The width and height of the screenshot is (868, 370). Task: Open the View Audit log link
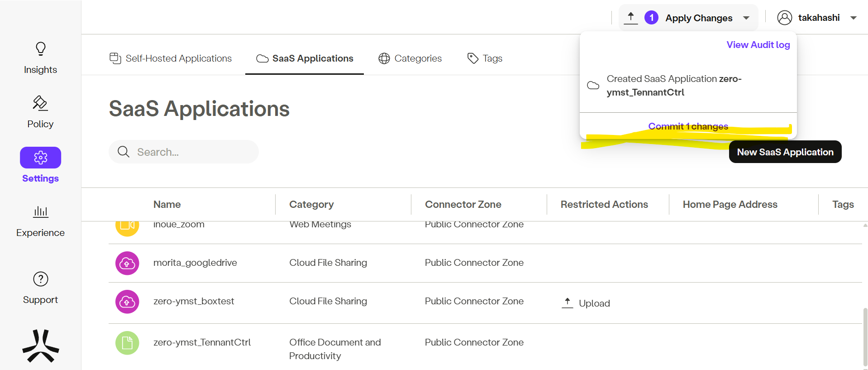758,45
